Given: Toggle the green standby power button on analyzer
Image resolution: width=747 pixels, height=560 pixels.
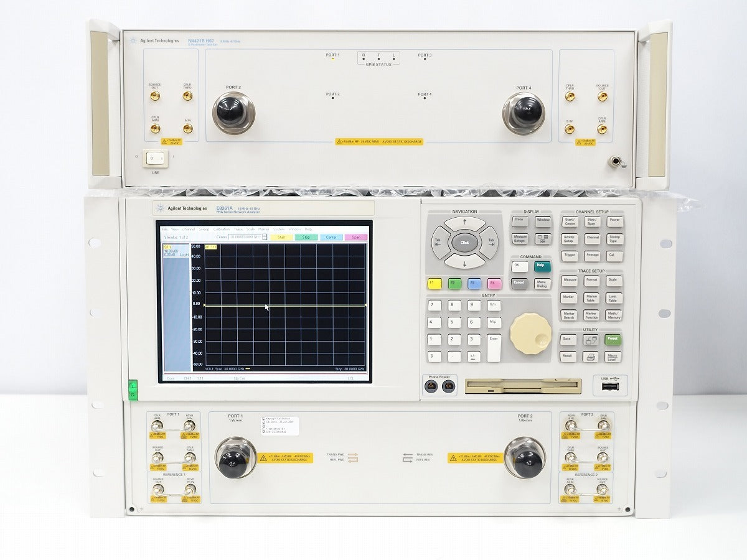Looking at the screenshot, I should tap(133, 390).
